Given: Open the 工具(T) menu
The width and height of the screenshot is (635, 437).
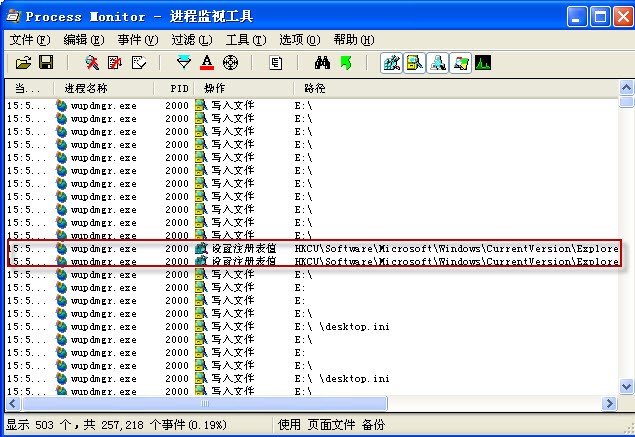Looking at the screenshot, I should click(x=246, y=40).
